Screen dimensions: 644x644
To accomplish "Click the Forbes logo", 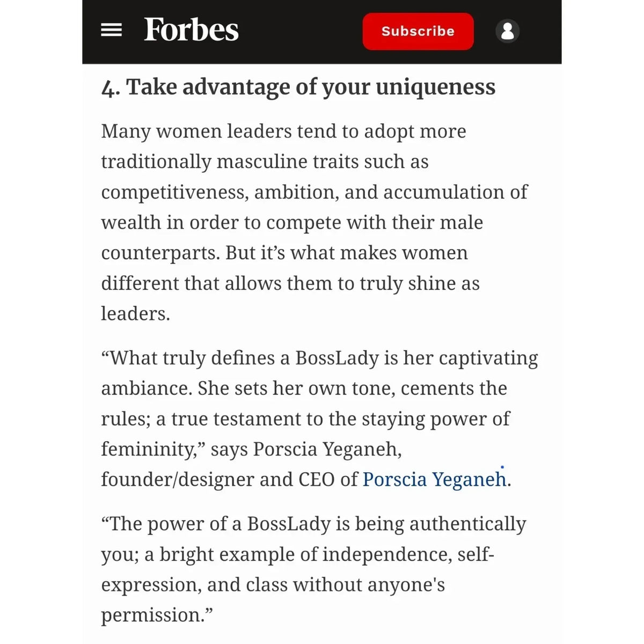I will [x=191, y=30].
